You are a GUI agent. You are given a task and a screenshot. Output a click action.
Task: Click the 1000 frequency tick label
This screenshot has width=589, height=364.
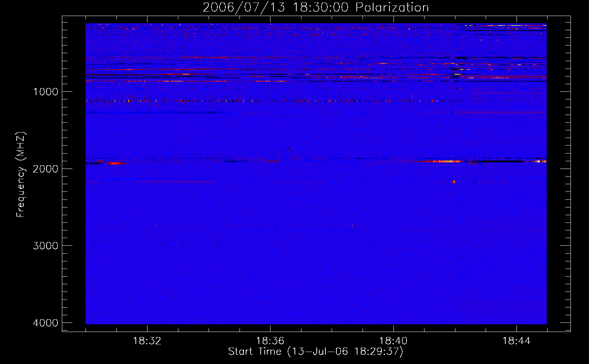(46, 92)
